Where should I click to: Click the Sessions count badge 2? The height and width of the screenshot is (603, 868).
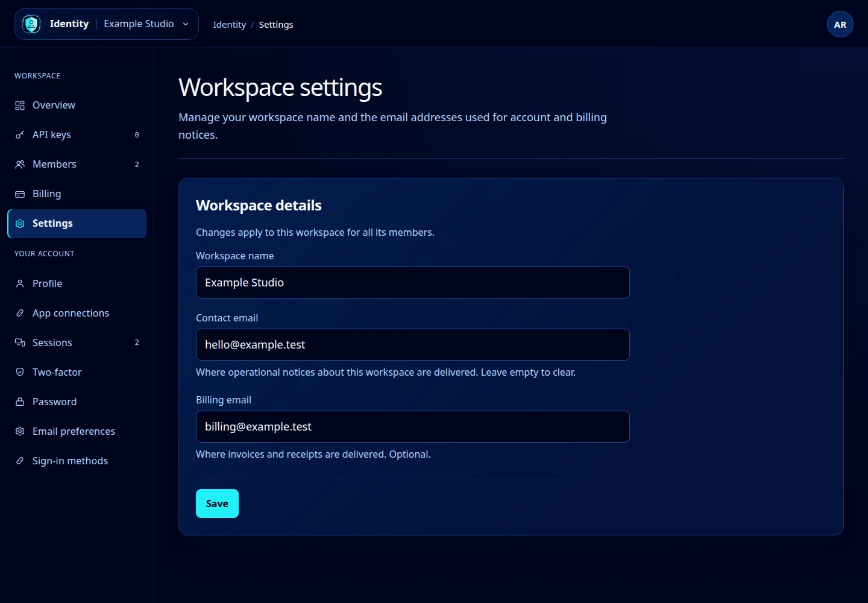click(x=137, y=343)
